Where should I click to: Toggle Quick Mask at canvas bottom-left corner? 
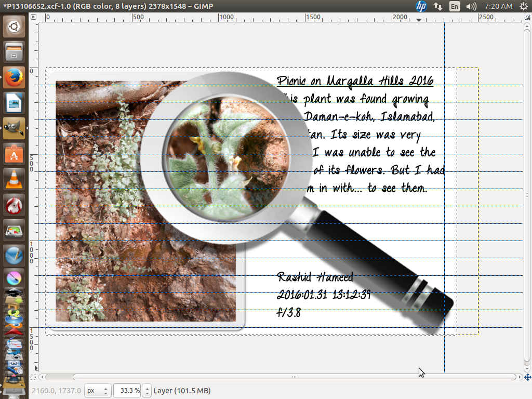[33, 377]
